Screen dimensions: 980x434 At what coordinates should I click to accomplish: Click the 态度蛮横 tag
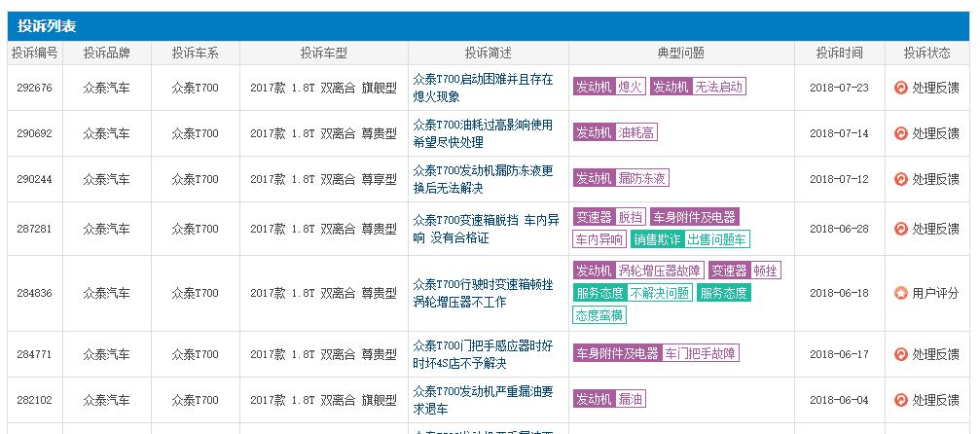(599, 315)
